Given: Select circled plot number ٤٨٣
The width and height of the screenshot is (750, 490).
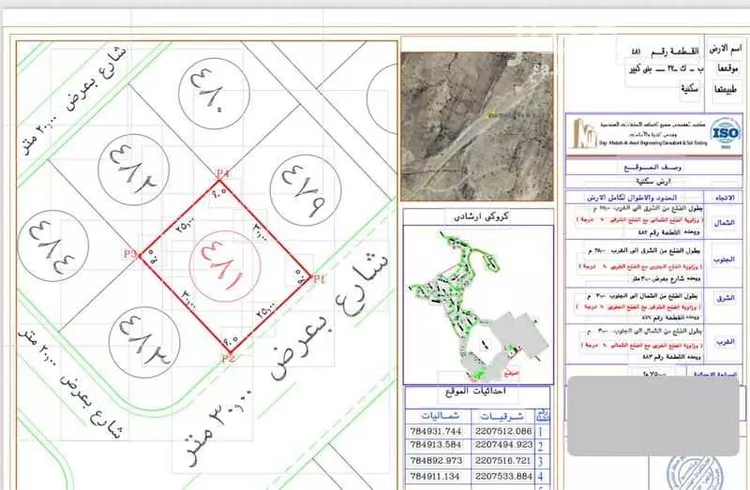Looking at the screenshot, I should [x=144, y=343].
